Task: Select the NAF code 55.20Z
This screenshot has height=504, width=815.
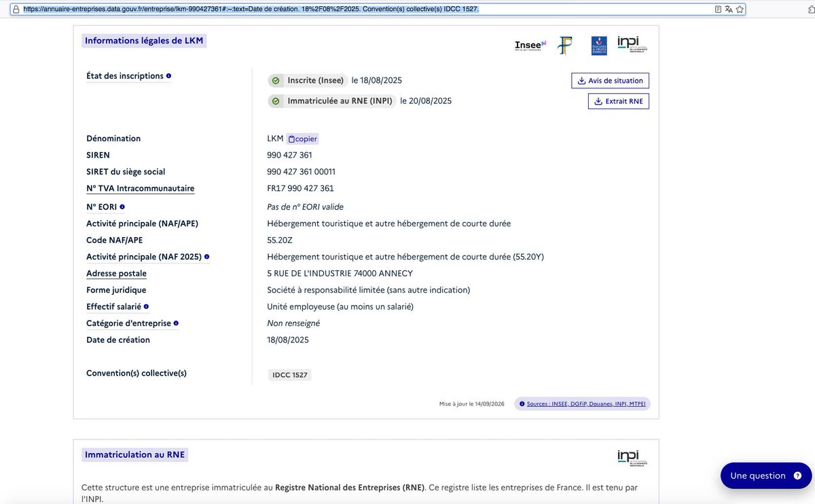Action: [280, 240]
